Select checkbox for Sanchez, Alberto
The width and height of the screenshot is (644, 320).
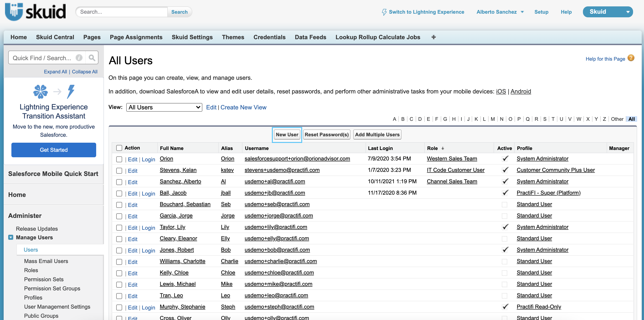pos(119,182)
